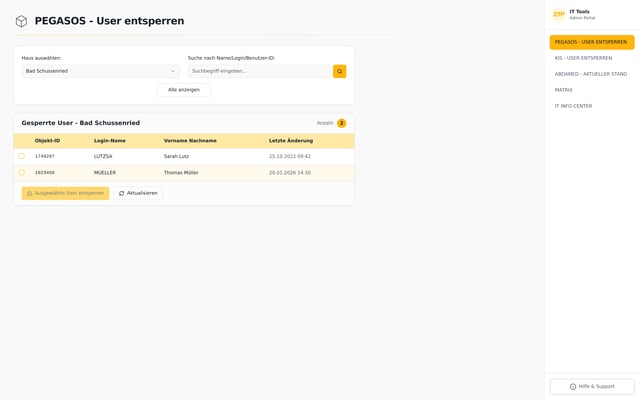Refresh list with Aktualisieren button
Viewport: 640px width, 400px height.
click(x=138, y=193)
